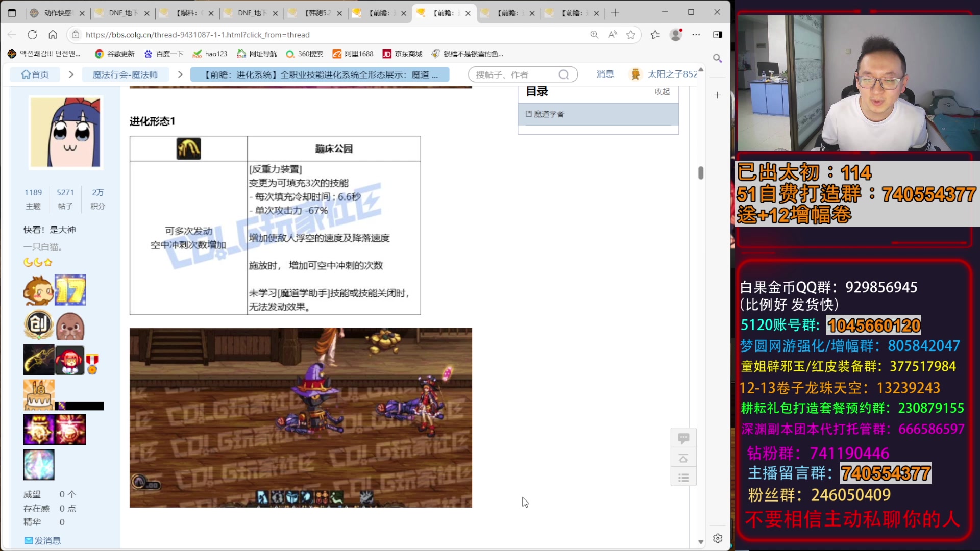Viewport: 980px width, 551px height.
Task: Click the sidebar search magnifier icon
Action: click(x=718, y=59)
